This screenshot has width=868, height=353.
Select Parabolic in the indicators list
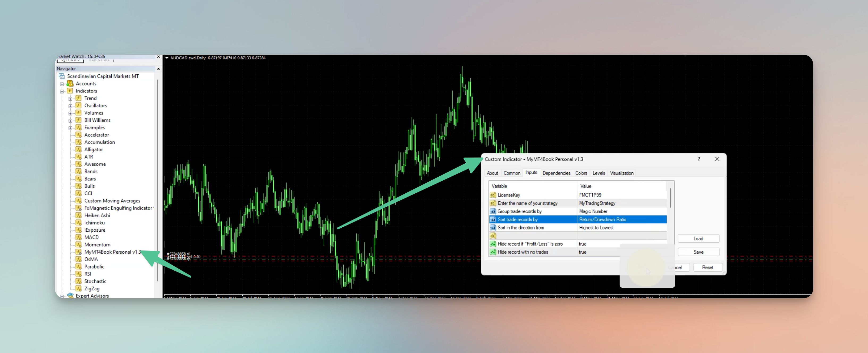pos(94,266)
